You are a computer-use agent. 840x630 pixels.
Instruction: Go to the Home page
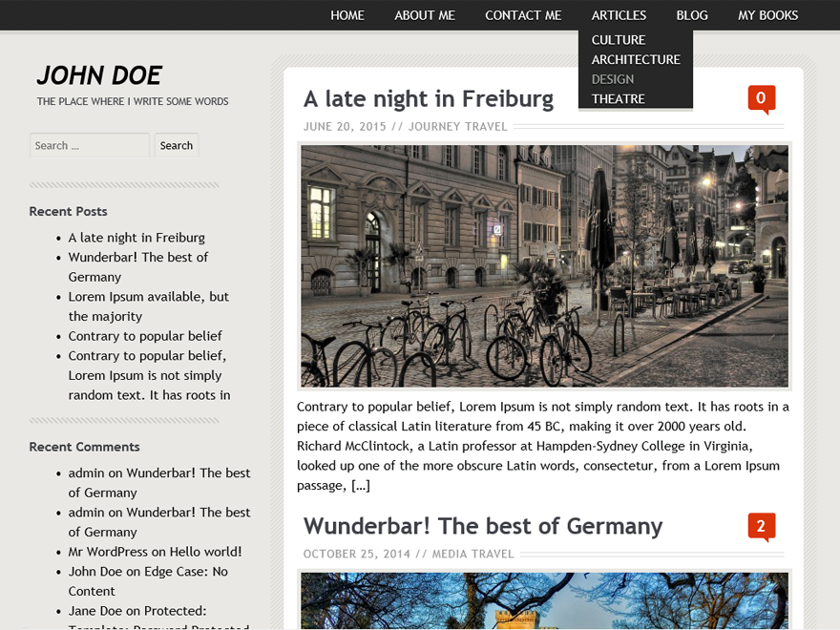(x=347, y=15)
